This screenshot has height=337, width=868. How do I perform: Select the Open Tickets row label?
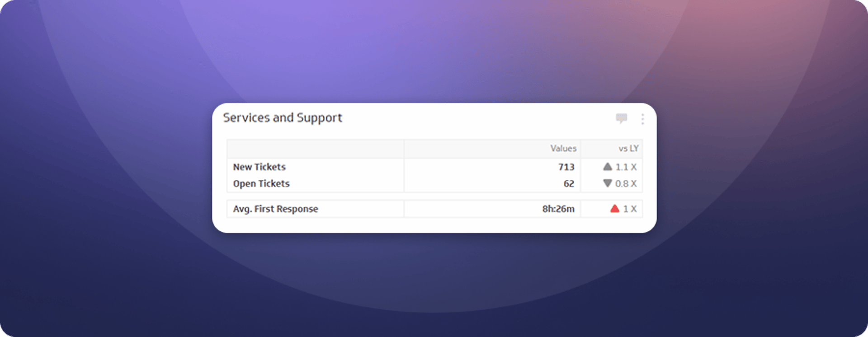coord(261,184)
